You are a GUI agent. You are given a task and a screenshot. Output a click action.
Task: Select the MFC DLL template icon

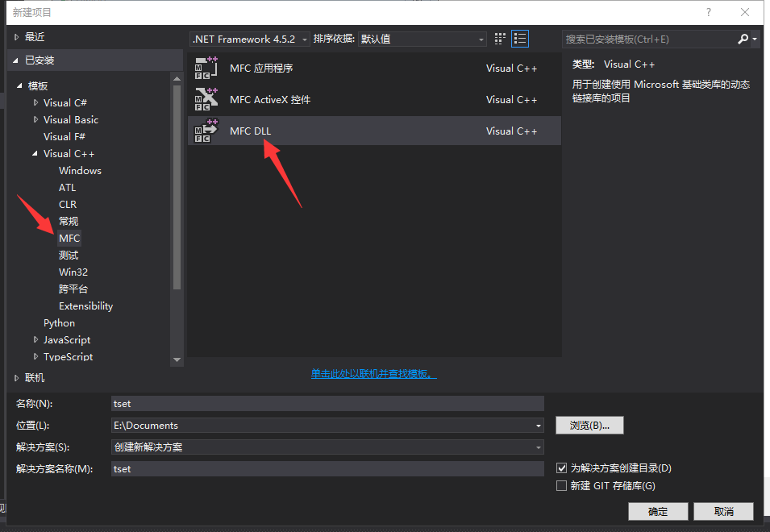tap(206, 131)
